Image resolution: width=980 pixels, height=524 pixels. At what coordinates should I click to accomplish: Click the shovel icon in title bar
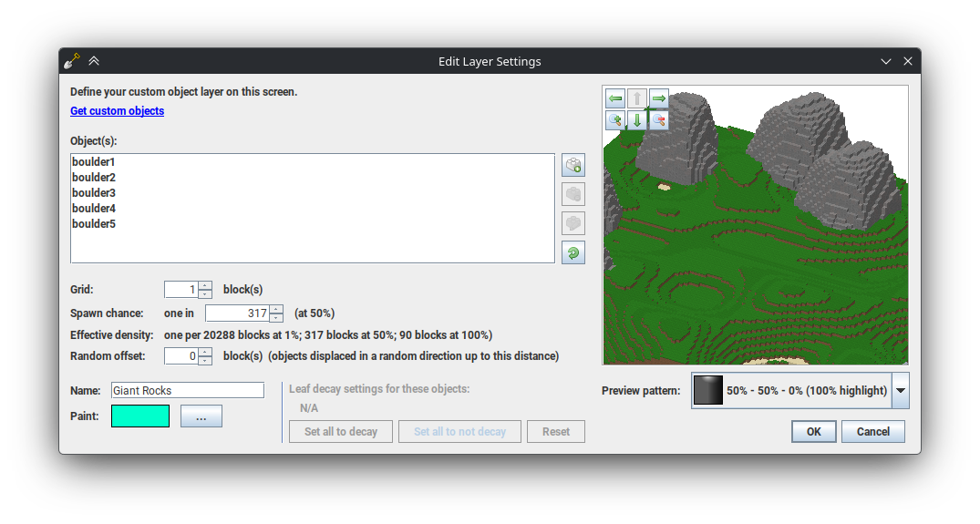tap(72, 61)
